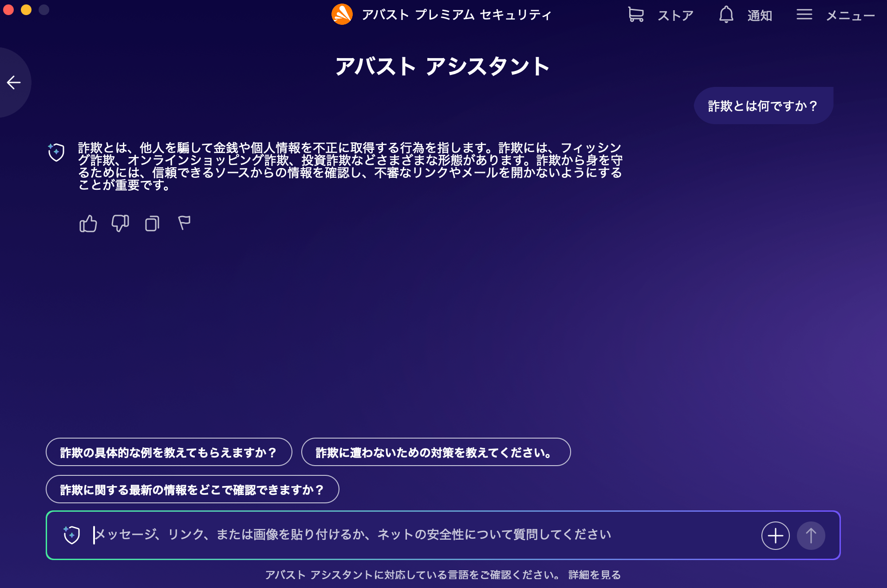Report the response with flag icon
This screenshot has height=588, width=887.
[184, 223]
